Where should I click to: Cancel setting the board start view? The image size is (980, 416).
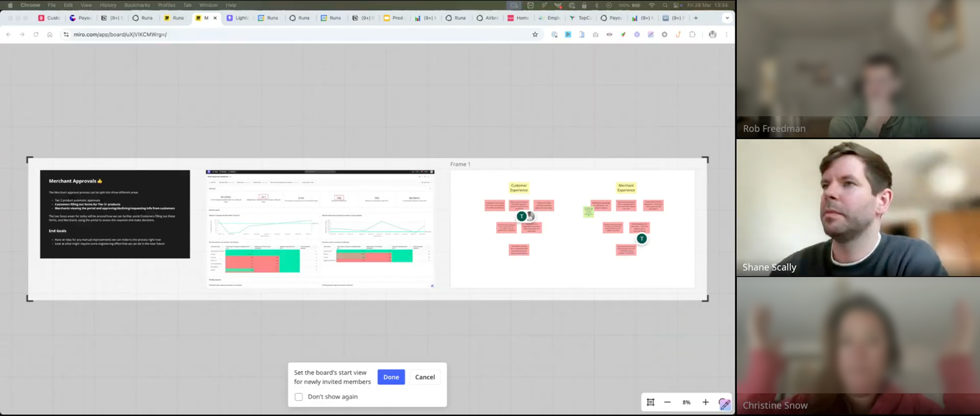(425, 377)
